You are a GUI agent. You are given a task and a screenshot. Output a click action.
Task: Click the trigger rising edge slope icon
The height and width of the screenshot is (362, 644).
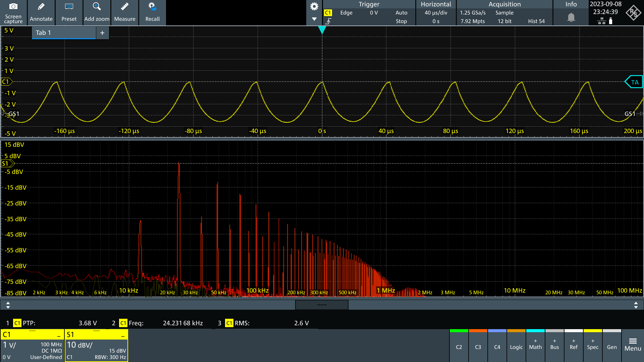(x=328, y=21)
